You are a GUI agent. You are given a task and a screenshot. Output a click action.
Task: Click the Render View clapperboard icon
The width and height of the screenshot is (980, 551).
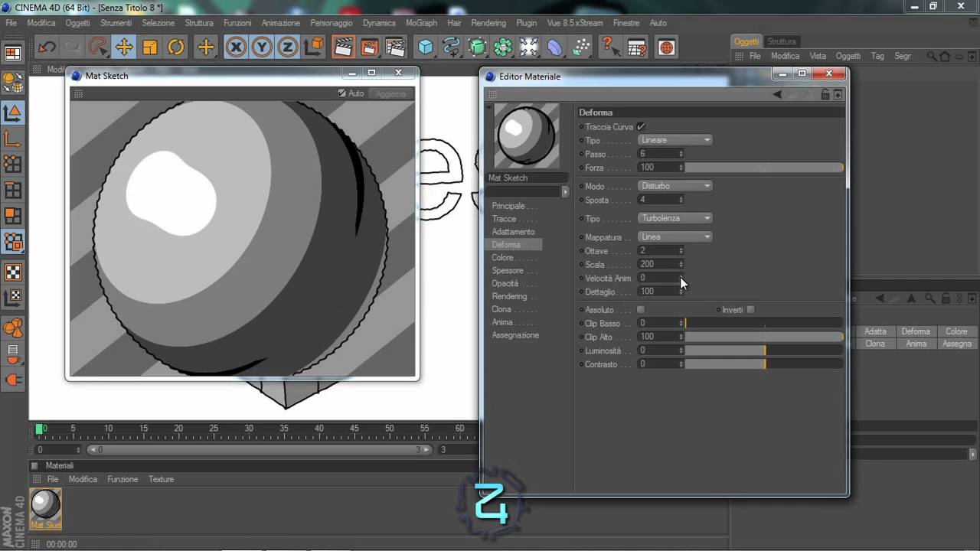click(343, 47)
